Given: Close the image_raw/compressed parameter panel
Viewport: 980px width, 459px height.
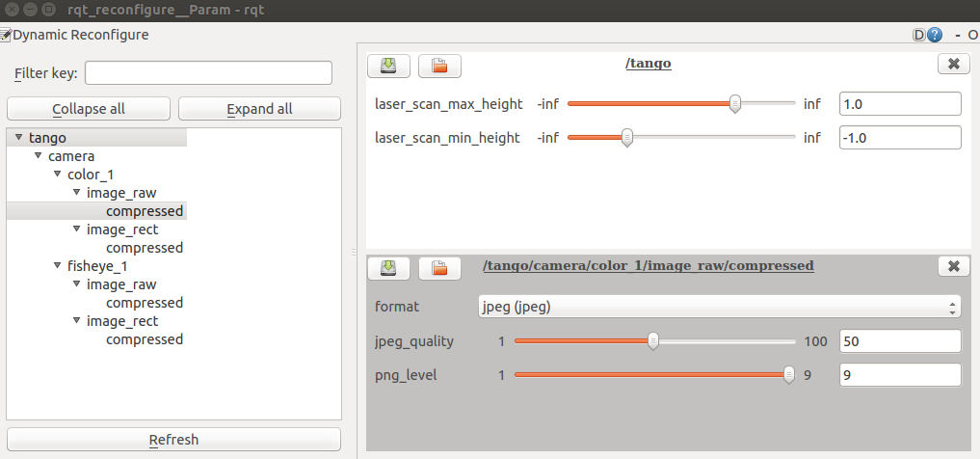Looking at the screenshot, I should click(x=953, y=267).
